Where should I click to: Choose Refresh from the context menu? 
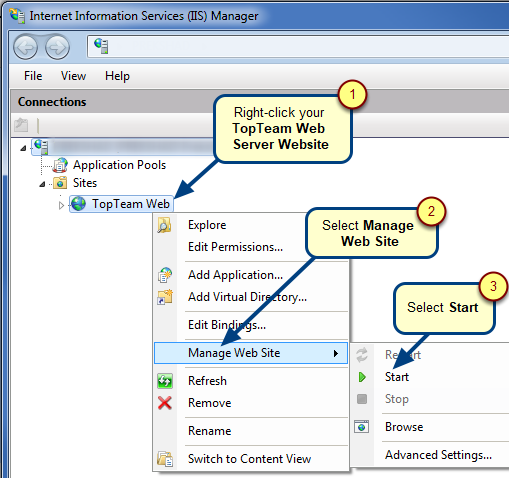tap(207, 381)
